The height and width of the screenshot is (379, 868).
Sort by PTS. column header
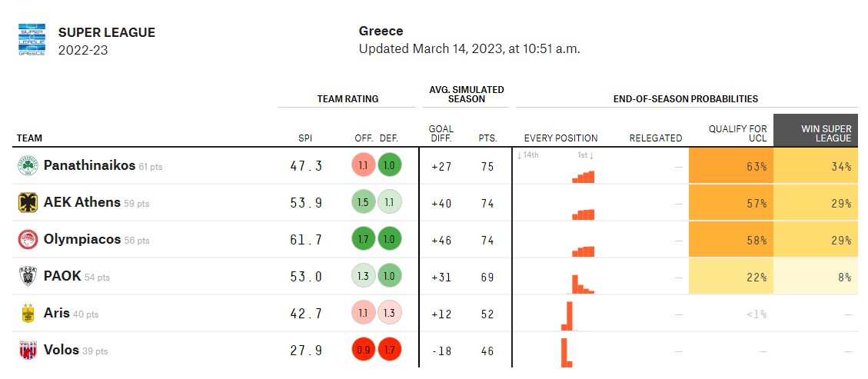click(487, 138)
